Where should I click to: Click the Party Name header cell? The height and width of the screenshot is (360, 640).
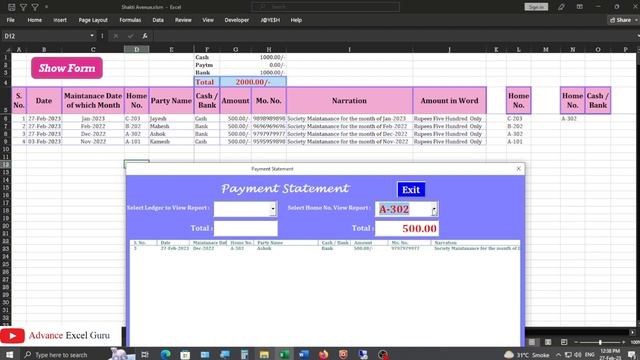pos(171,100)
